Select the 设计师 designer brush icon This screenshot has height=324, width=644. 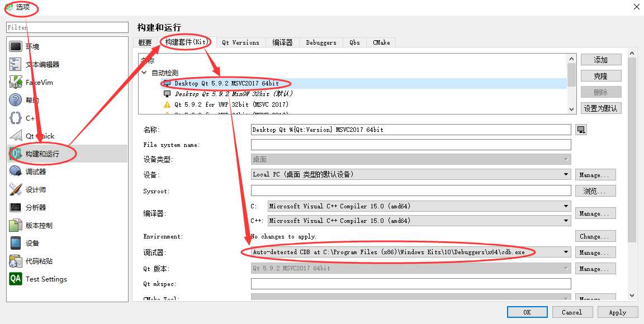16,189
